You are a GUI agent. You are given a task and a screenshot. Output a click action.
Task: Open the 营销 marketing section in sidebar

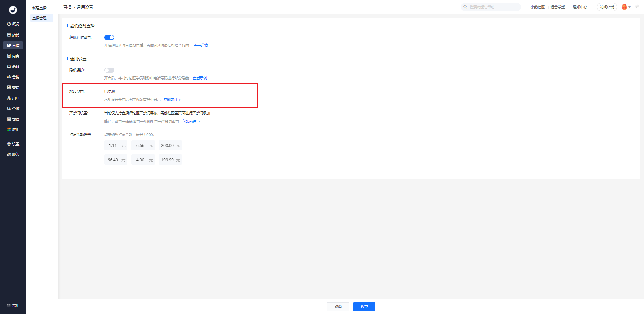click(13, 77)
